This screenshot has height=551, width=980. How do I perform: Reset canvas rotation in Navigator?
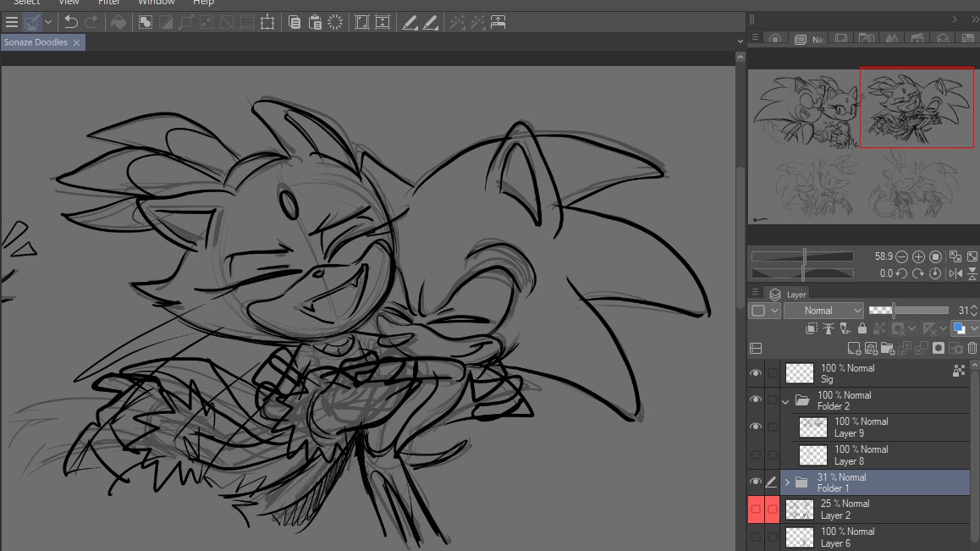point(936,273)
